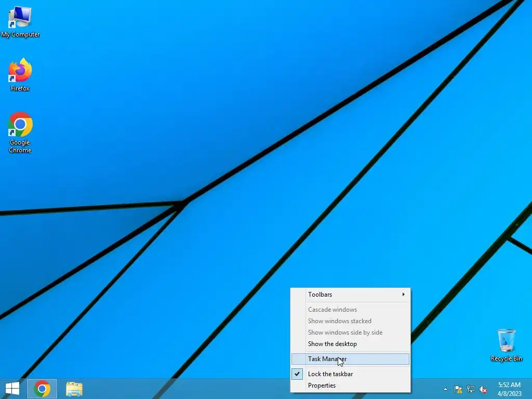Select Show the desktop

[350, 344]
